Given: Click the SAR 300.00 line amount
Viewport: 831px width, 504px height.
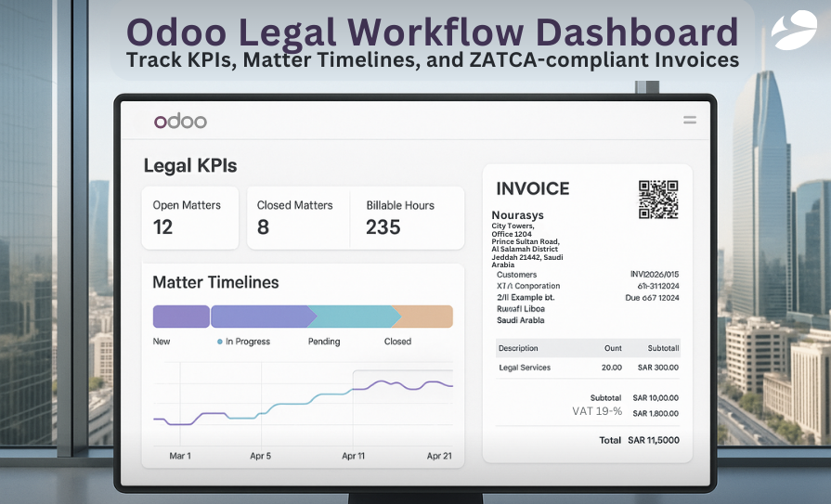Looking at the screenshot, I should [658, 368].
